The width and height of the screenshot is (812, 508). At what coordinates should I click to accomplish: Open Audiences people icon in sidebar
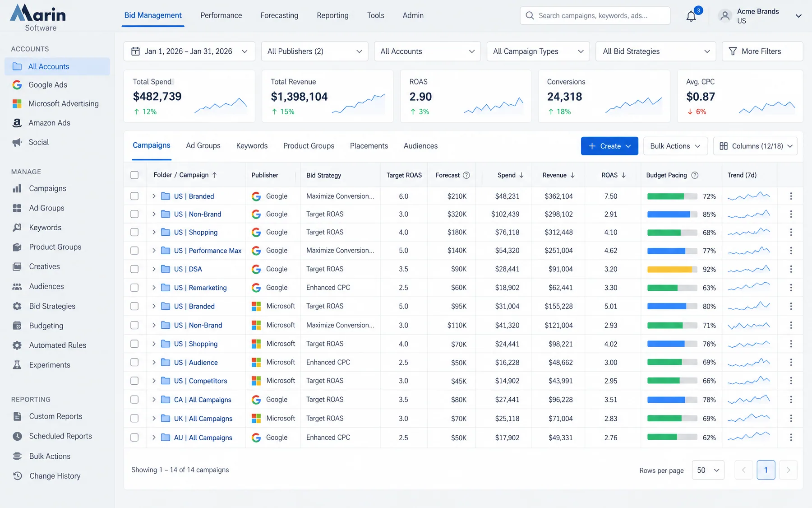pyautogui.click(x=17, y=286)
